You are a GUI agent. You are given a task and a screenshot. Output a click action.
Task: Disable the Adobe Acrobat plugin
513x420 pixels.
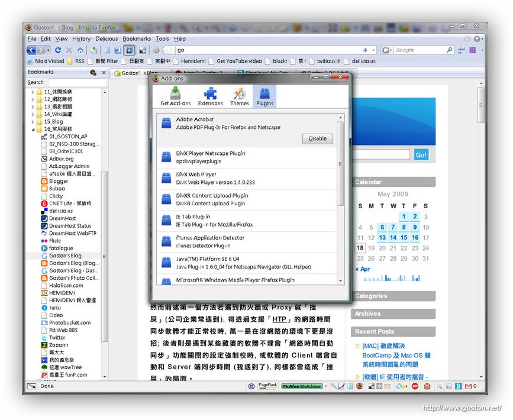[317, 138]
